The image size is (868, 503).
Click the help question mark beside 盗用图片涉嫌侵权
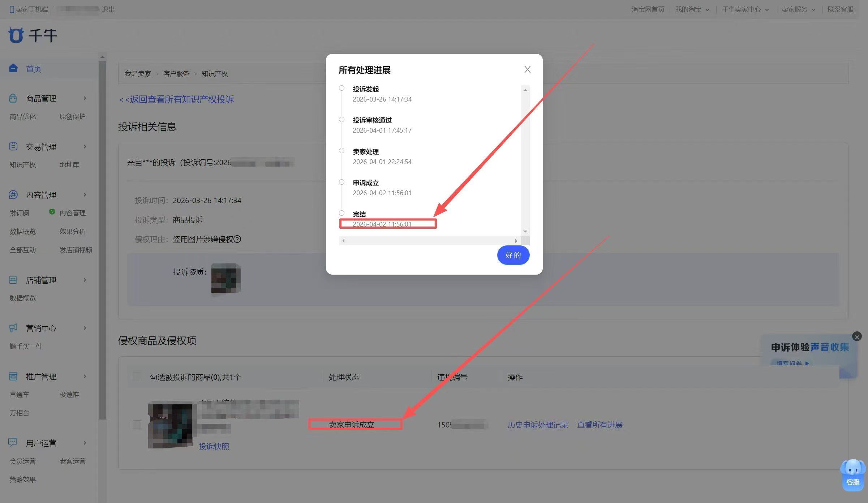pos(237,239)
